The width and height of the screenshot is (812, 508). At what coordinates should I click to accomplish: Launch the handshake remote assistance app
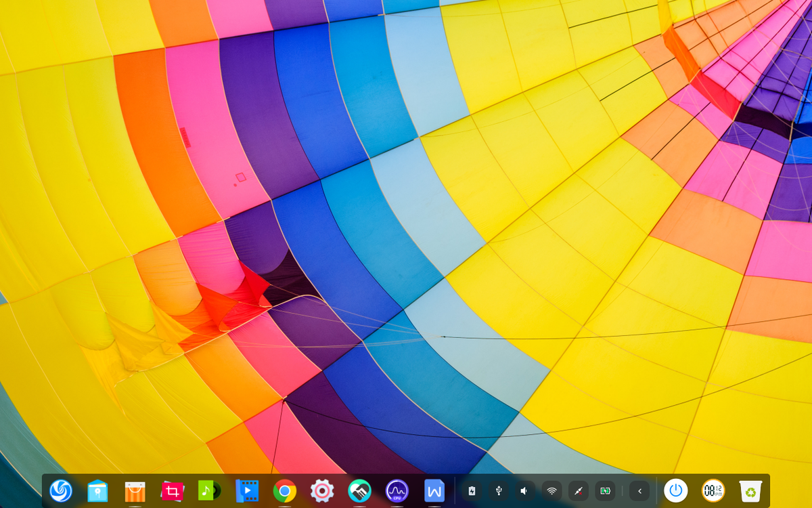[359, 490]
